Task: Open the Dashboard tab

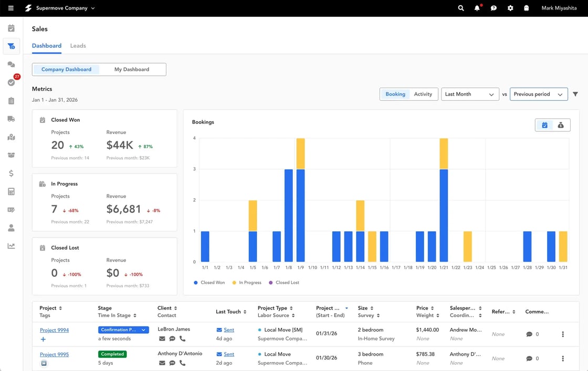Action: [x=47, y=46]
